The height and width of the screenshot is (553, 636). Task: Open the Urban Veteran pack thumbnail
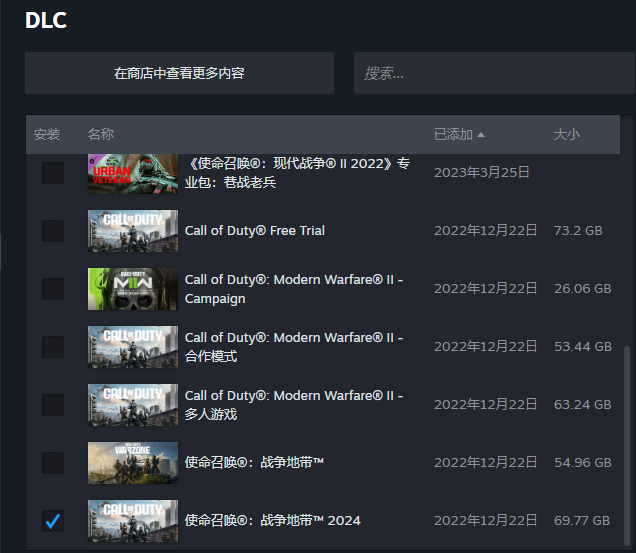(x=133, y=174)
